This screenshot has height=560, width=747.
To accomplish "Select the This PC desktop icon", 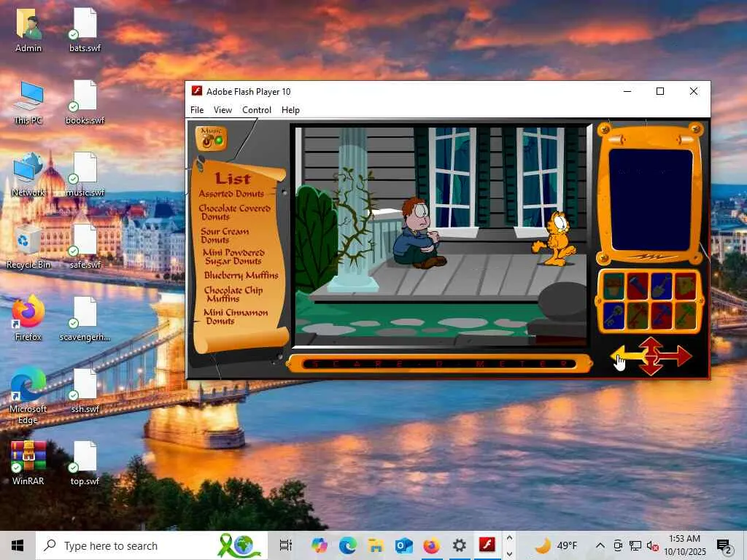I will coord(28,102).
